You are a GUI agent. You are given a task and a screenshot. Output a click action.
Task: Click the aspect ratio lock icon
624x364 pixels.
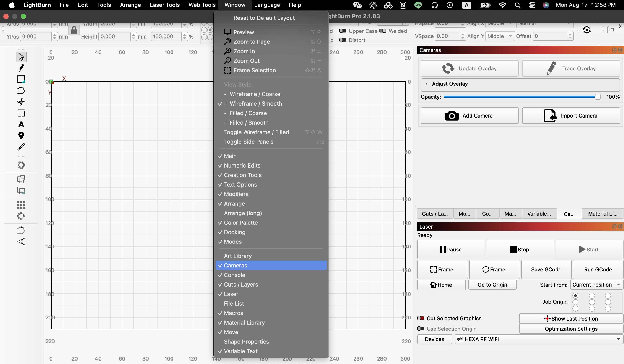click(74, 30)
